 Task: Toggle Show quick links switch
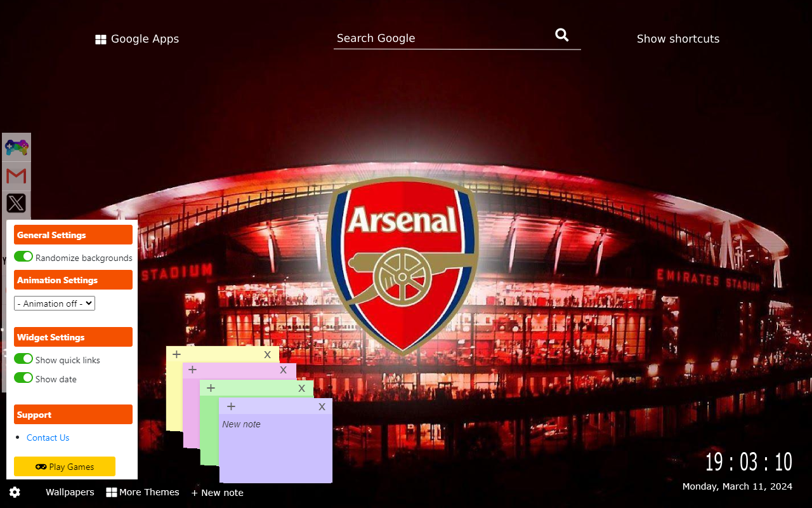[23, 359]
